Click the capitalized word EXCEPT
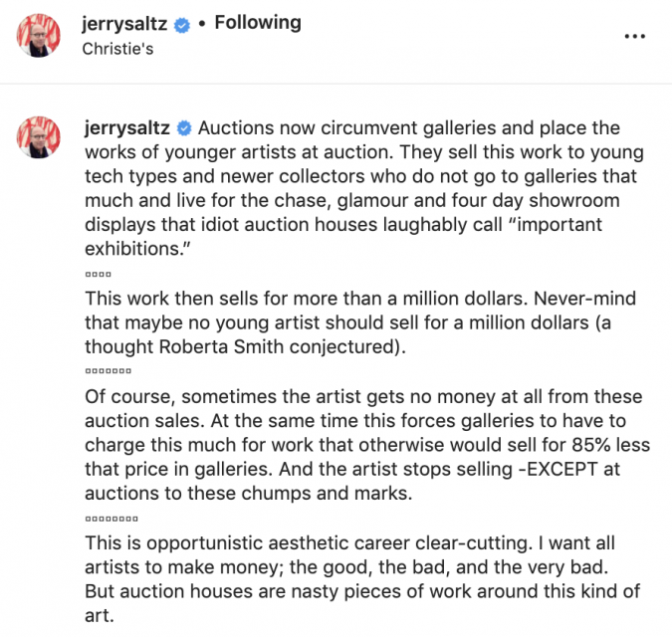The width and height of the screenshot is (672, 637). point(561,469)
